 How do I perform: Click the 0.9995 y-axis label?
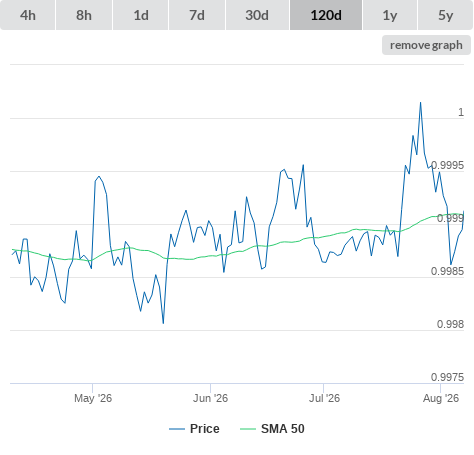coord(447,165)
